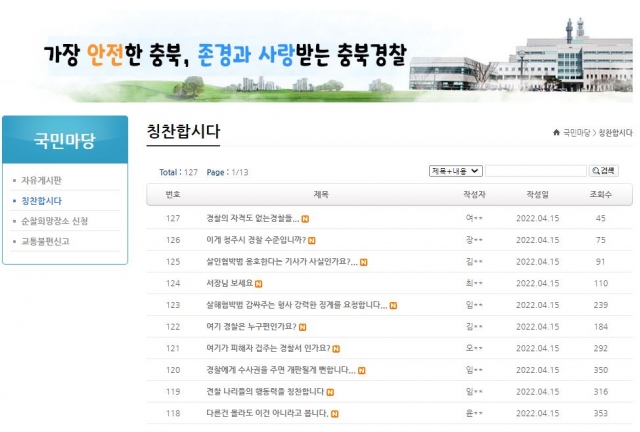The width and height of the screenshot is (640, 432).
Task: Click the 검색 search button
Action: tap(604, 171)
